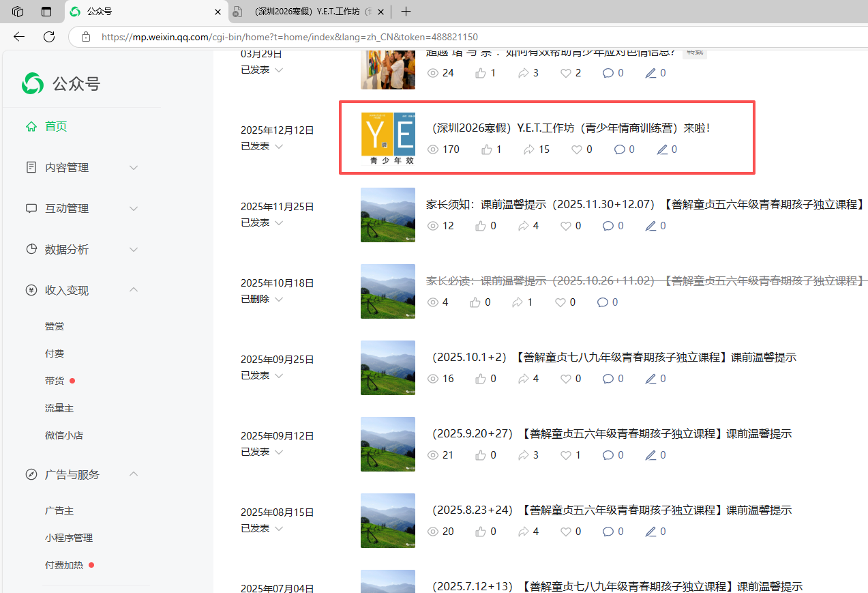Click the 首页 home icon
Screen dimensions: 868x593
click(x=31, y=126)
